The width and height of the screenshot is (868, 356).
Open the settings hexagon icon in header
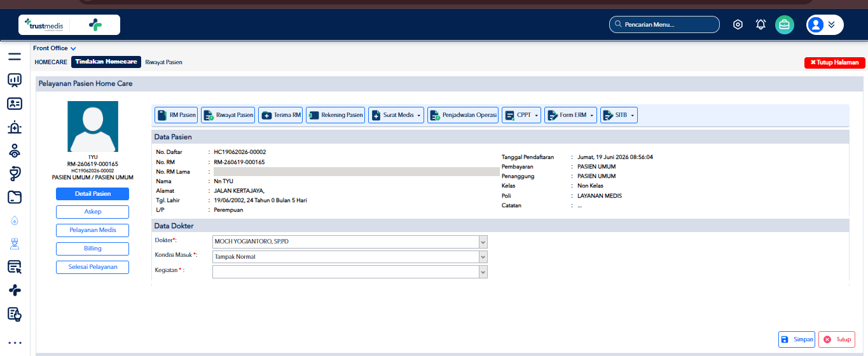(738, 25)
